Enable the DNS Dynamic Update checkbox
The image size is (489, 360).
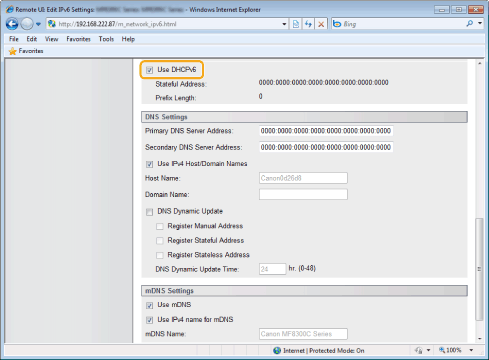click(x=149, y=212)
